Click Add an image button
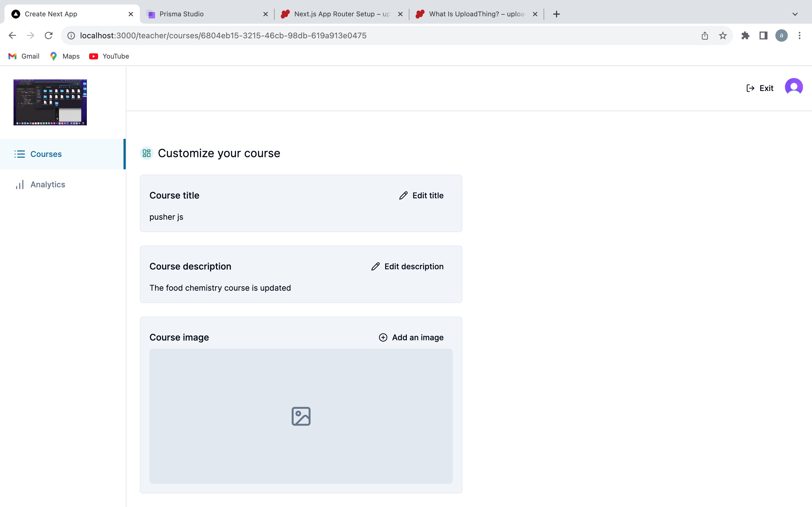Image resolution: width=812 pixels, height=507 pixels. (411, 337)
